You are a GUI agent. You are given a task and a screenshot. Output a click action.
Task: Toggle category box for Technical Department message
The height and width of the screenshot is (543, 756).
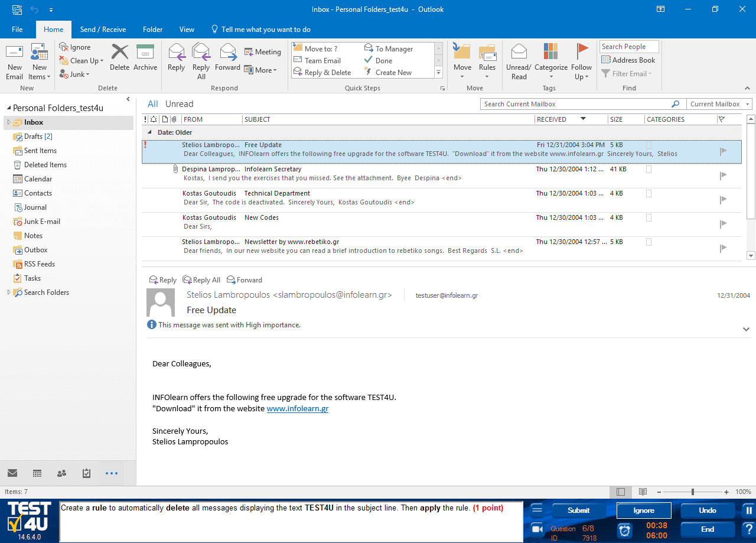[x=649, y=193]
